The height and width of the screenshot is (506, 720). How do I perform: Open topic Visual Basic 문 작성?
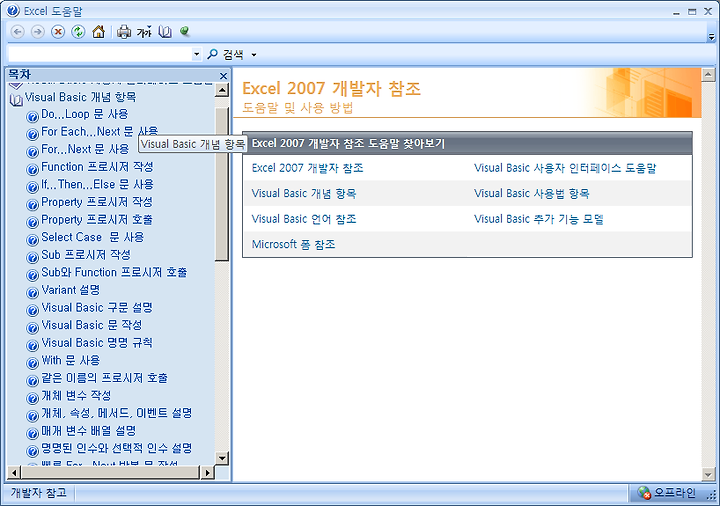(91, 325)
